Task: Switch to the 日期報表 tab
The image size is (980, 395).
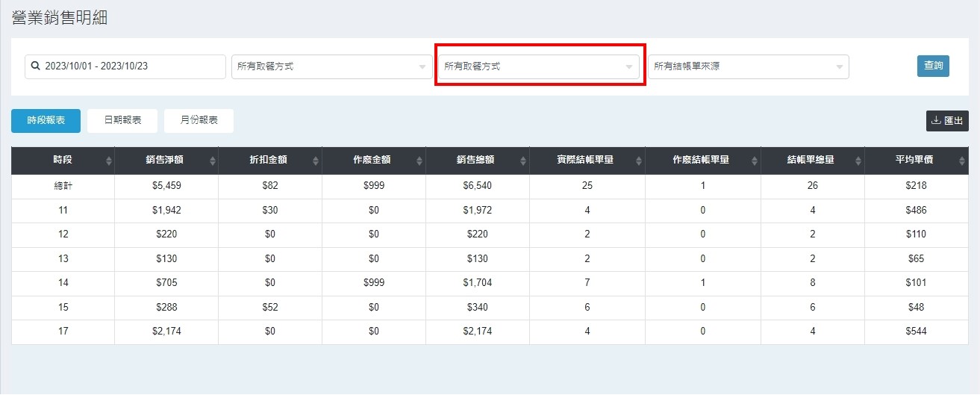Action: click(x=122, y=121)
